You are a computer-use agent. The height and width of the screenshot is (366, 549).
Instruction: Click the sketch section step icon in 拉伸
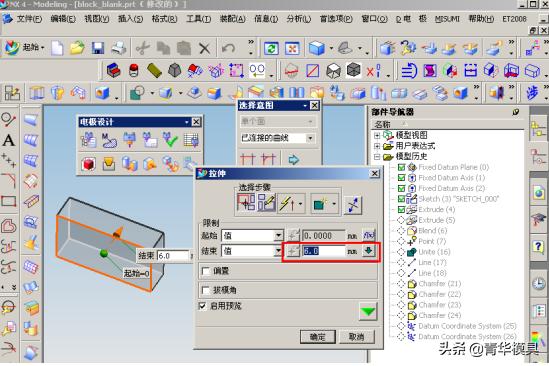(266, 202)
